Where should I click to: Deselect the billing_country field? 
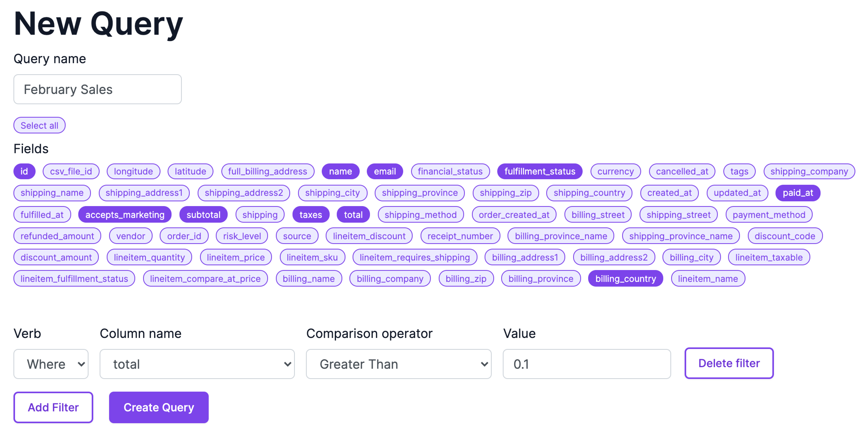(625, 279)
